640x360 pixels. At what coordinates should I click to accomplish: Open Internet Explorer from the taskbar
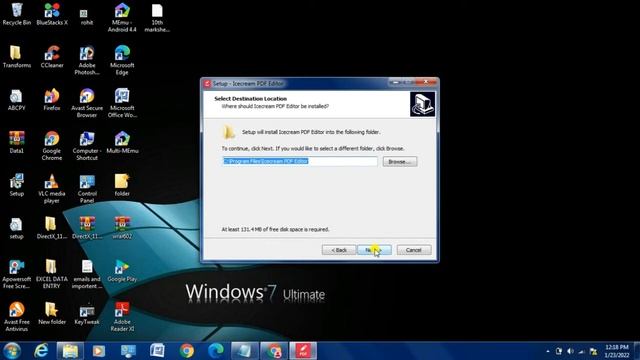click(41, 351)
